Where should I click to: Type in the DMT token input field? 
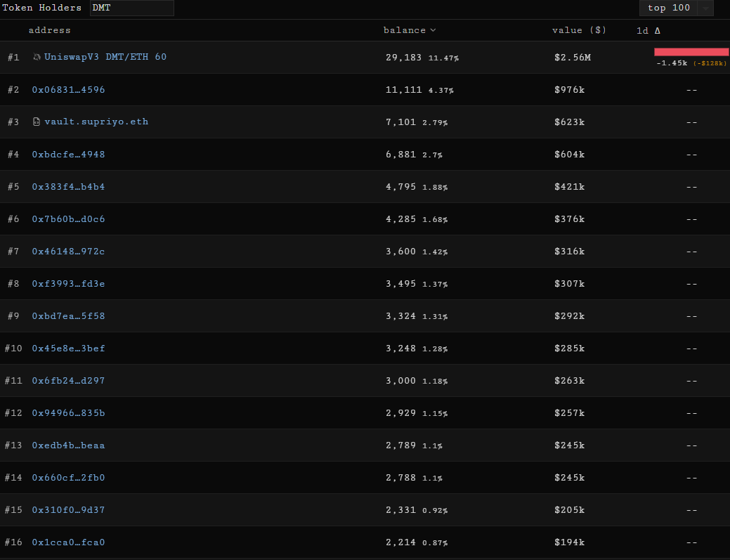tap(131, 8)
